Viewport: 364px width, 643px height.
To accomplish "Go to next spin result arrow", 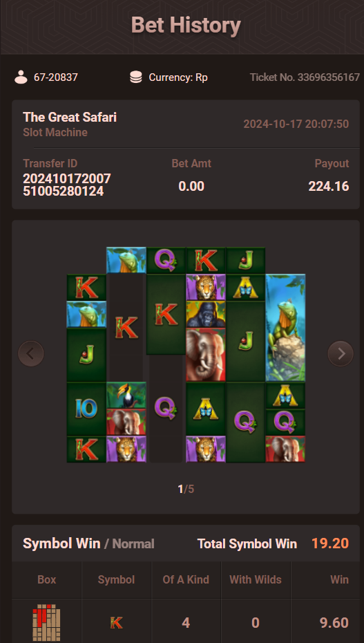I will [x=341, y=353].
